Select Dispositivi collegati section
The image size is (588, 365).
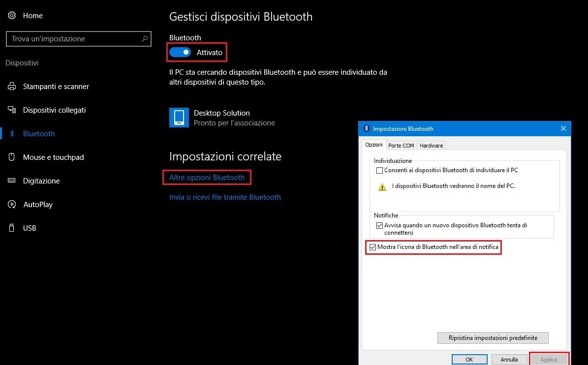[55, 110]
